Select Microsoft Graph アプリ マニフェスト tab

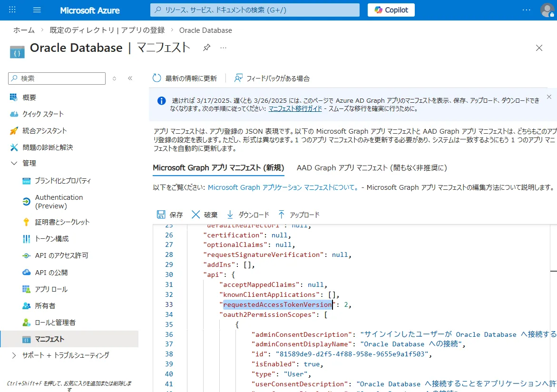[218, 168]
